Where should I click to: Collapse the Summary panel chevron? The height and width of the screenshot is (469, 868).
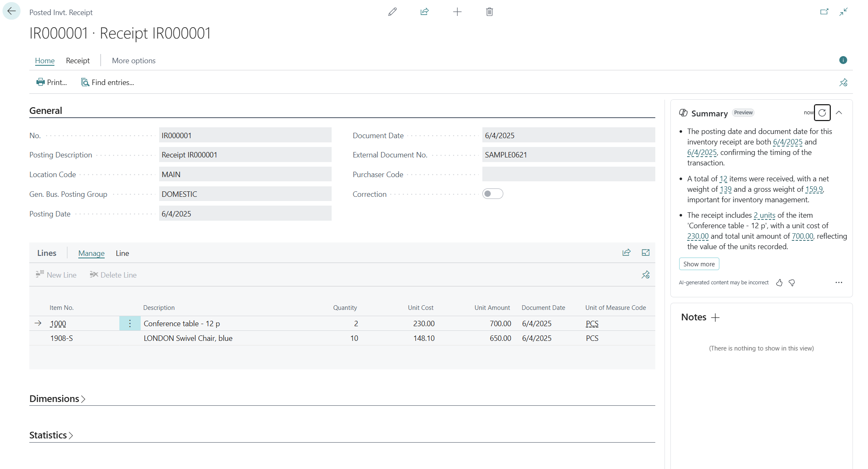coord(839,113)
